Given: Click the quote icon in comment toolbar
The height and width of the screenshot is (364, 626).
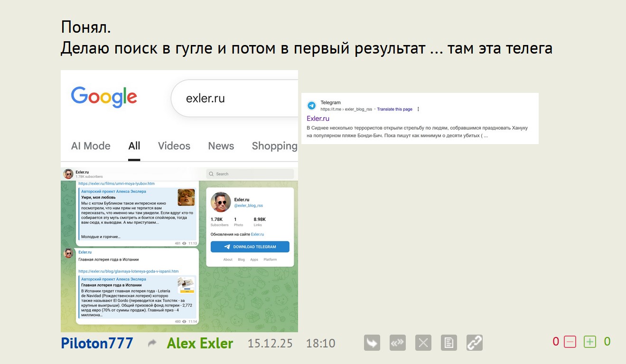Looking at the screenshot, I should point(398,343).
